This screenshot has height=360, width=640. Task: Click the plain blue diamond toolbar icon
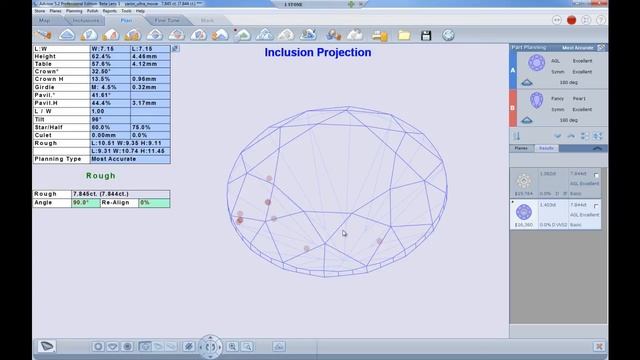pyautogui.click(x=67, y=35)
